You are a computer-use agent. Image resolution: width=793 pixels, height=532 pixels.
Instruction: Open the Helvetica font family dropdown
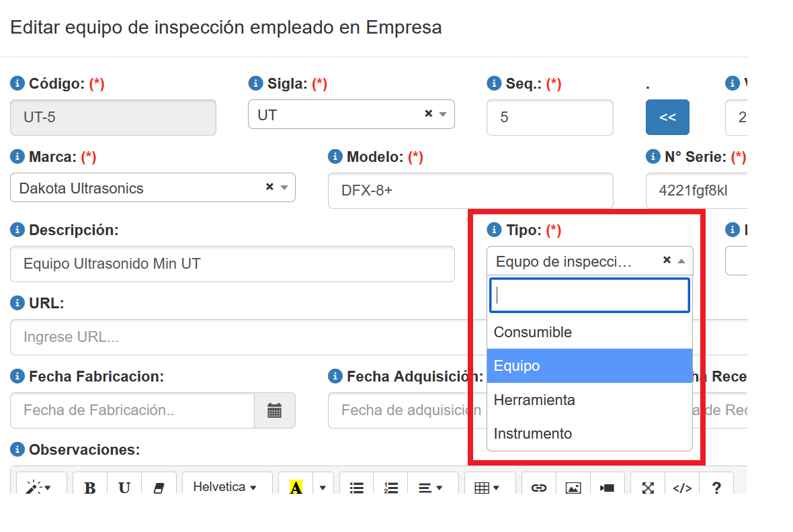pyautogui.click(x=226, y=487)
